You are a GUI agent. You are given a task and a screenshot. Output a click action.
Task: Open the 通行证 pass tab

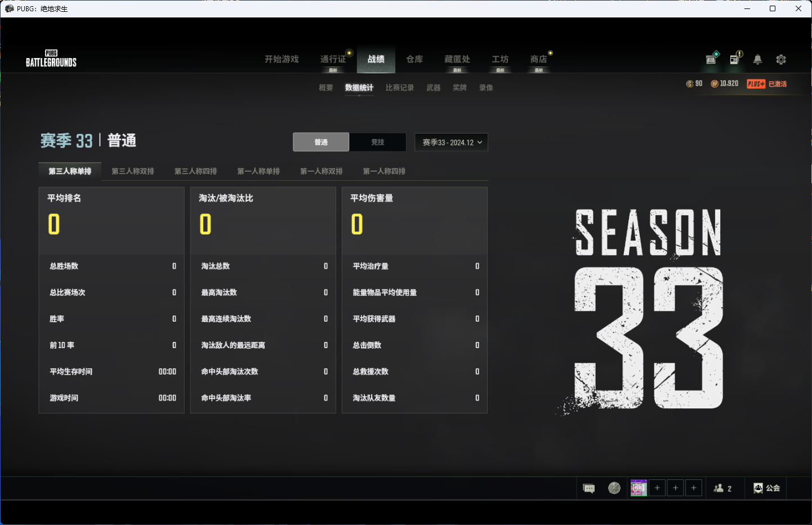coord(333,59)
